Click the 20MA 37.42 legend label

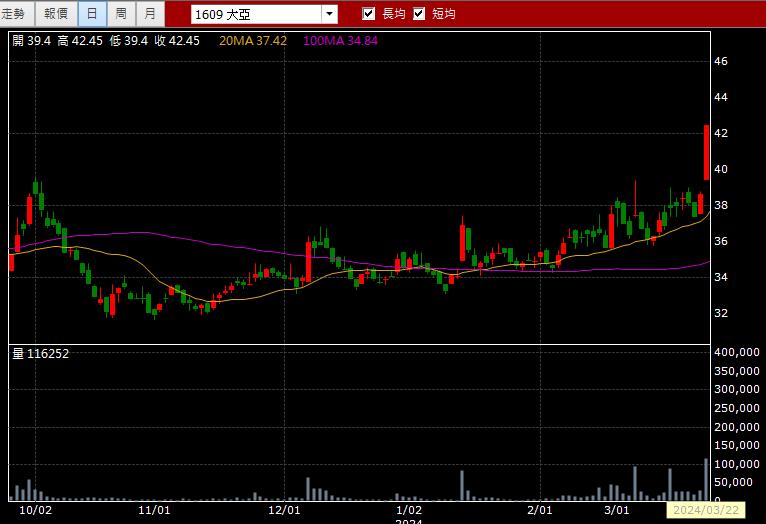(253, 41)
